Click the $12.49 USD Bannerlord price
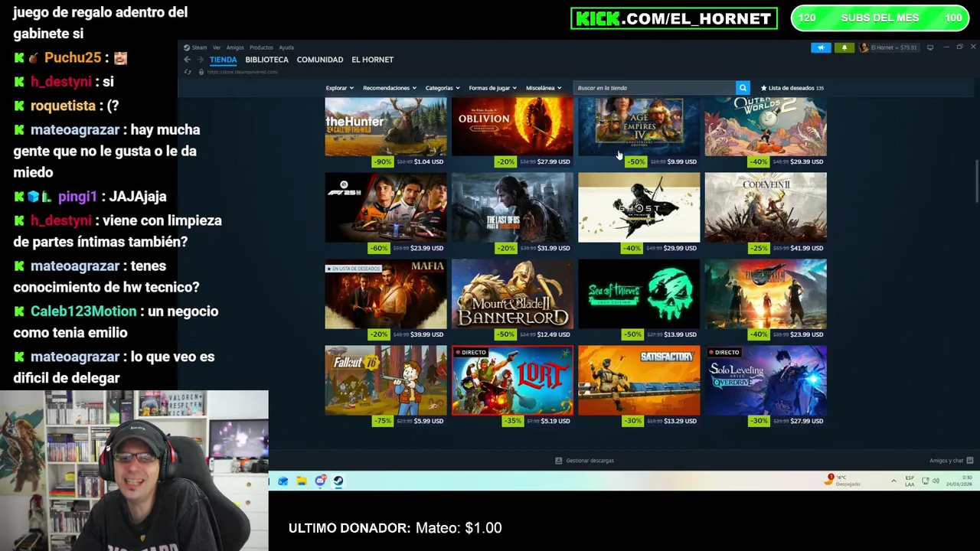The width and height of the screenshot is (980, 551). [554, 334]
